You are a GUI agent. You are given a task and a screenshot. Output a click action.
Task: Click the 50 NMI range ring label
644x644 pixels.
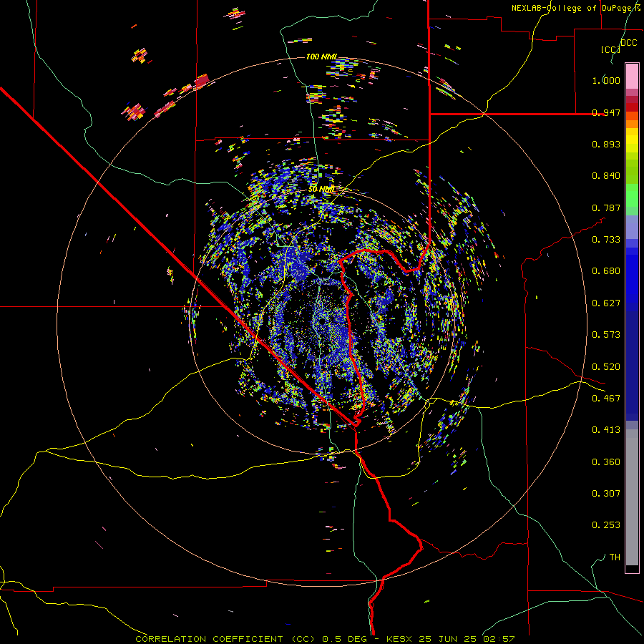(x=321, y=190)
